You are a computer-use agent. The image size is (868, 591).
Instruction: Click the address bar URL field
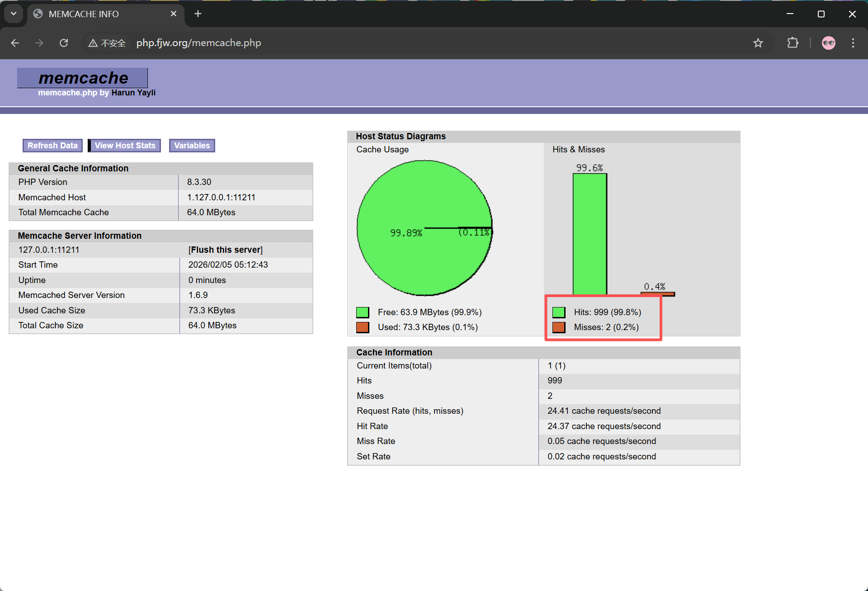[x=316, y=43]
